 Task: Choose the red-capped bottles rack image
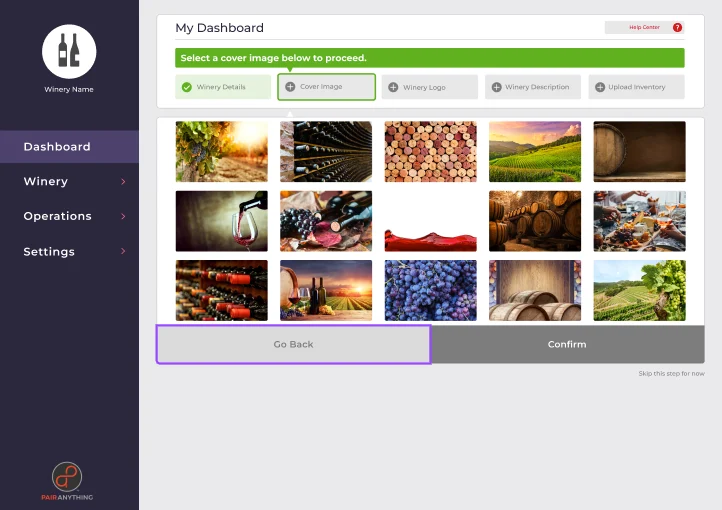221,290
